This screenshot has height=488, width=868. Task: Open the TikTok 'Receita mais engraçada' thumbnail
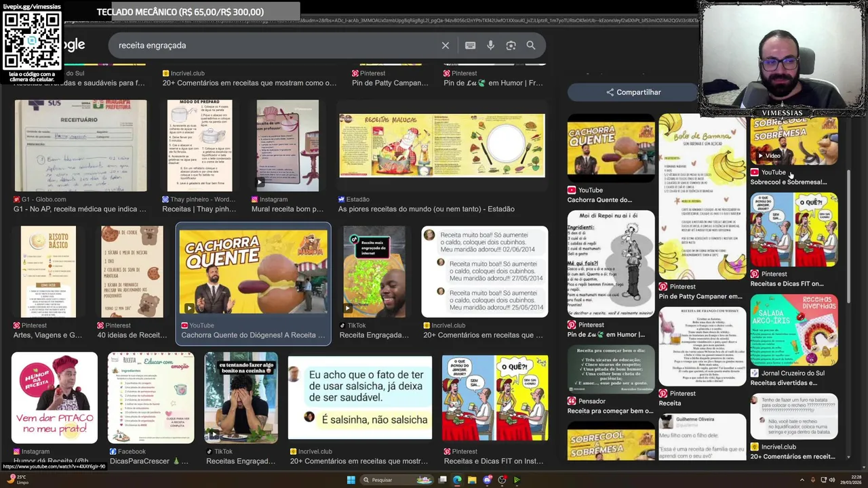(374, 271)
